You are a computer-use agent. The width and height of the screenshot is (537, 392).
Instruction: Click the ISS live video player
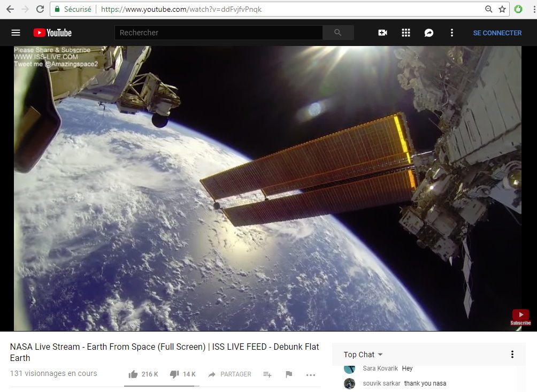pos(267,188)
